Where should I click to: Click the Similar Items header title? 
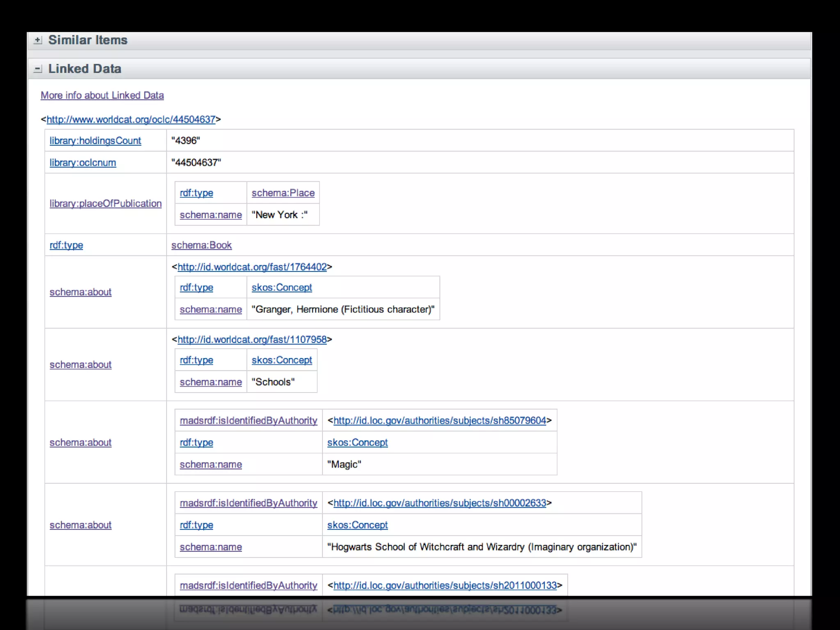click(x=88, y=40)
